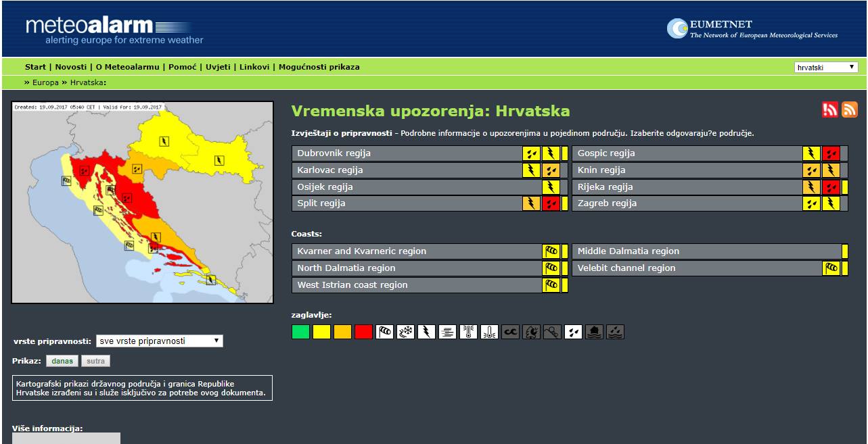Click the rain drops icon in legend
The height and width of the screenshot is (444, 868).
pos(573,332)
